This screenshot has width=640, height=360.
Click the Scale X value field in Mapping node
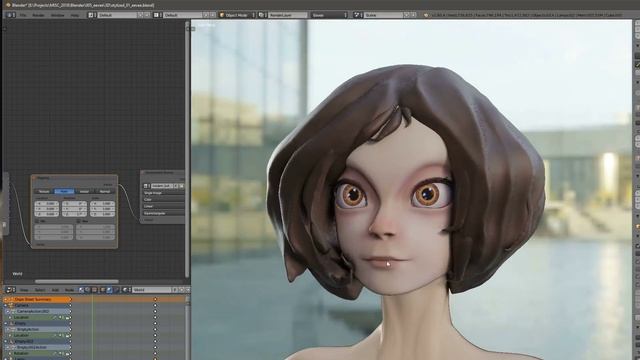pyautogui.click(x=102, y=203)
